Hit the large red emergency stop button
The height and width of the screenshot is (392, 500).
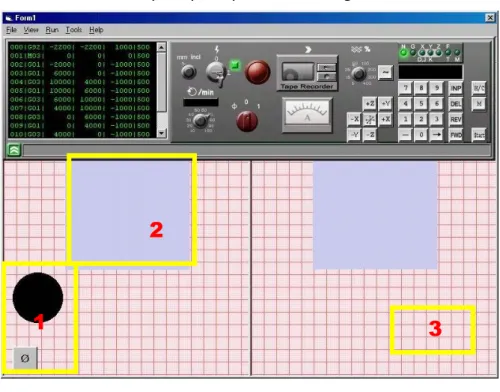click(x=257, y=72)
